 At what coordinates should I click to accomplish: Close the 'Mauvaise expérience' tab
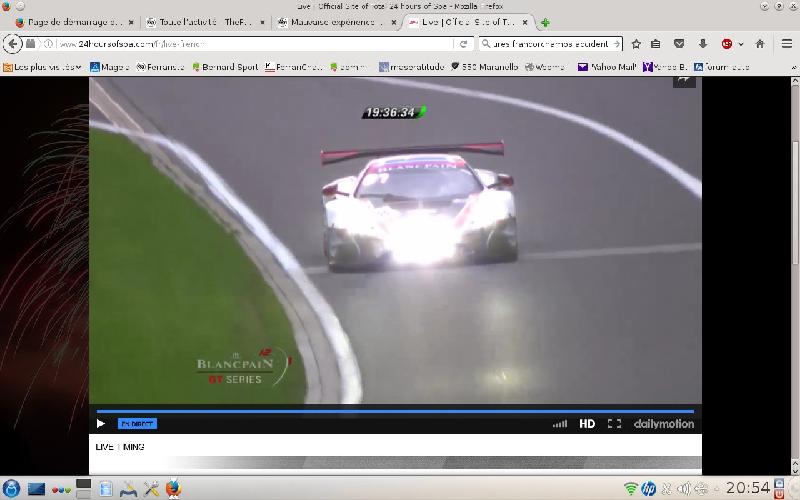coord(393,22)
